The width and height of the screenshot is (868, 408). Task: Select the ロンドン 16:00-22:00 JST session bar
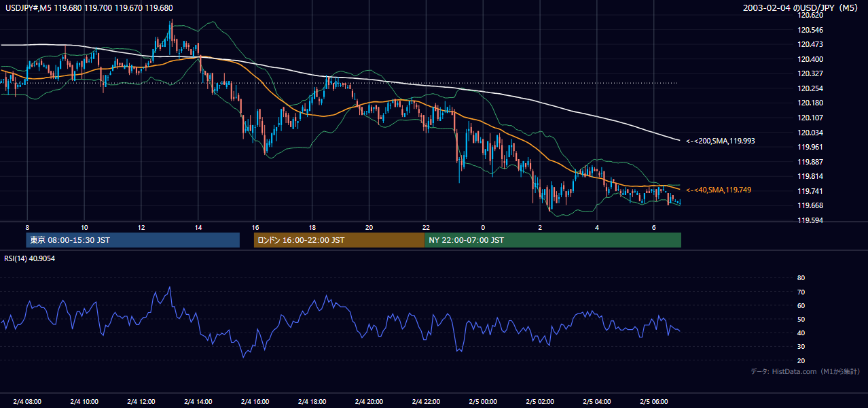pyautogui.click(x=339, y=240)
